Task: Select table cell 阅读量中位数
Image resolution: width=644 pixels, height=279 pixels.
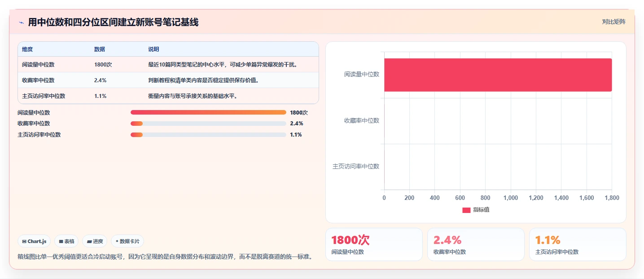Action: tap(38, 65)
